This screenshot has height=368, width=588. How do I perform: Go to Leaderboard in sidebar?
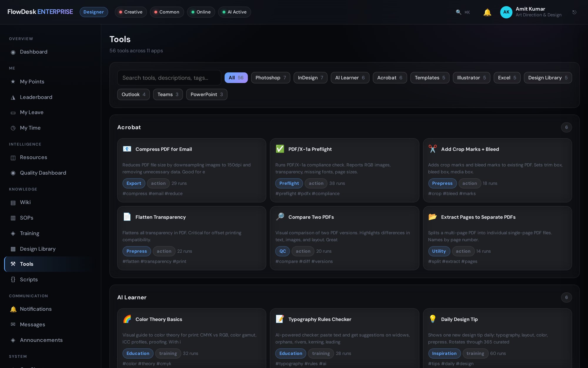click(x=50, y=97)
